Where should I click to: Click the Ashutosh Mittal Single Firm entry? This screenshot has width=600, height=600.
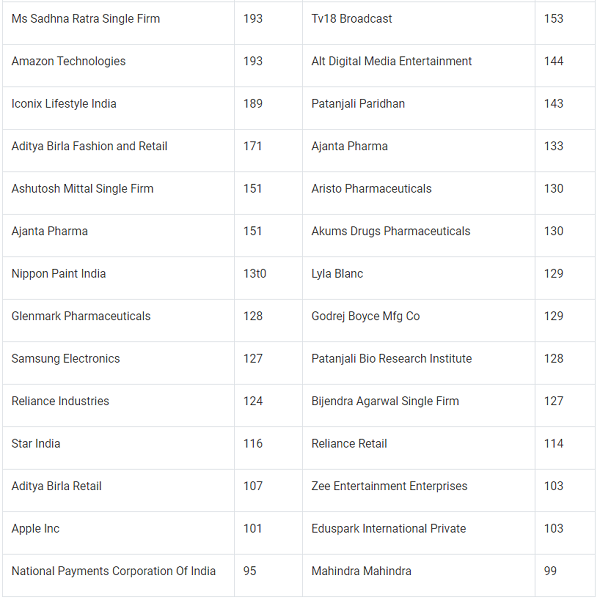82,189
